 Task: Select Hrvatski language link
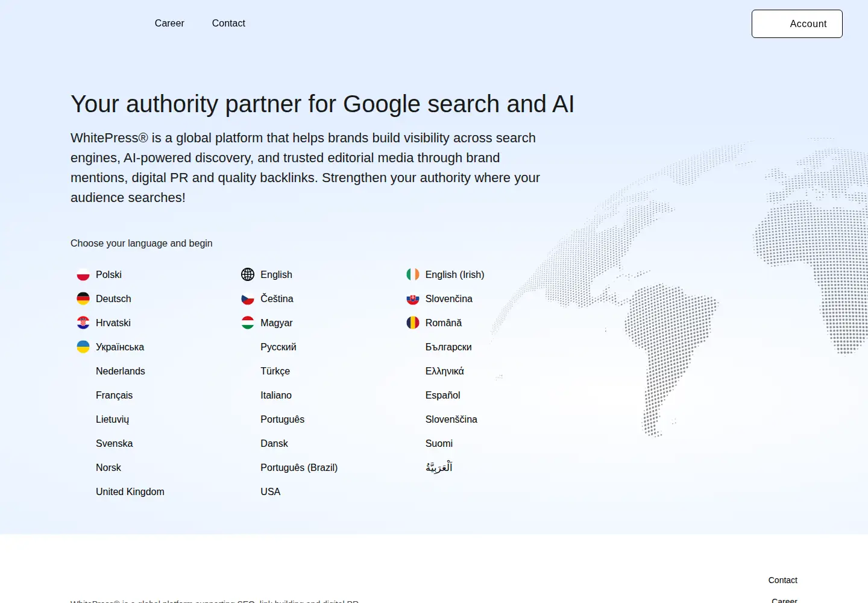click(x=113, y=323)
